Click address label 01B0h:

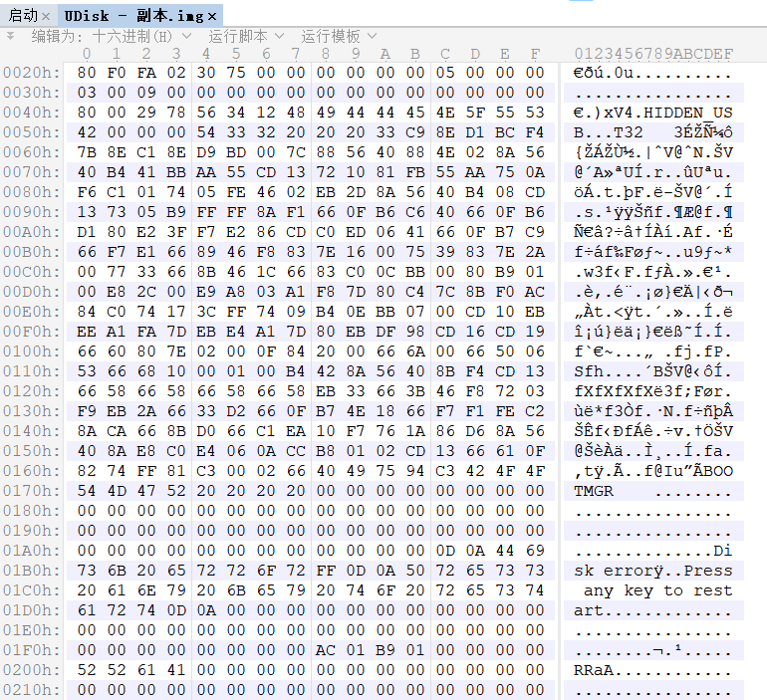tap(31, 571)
